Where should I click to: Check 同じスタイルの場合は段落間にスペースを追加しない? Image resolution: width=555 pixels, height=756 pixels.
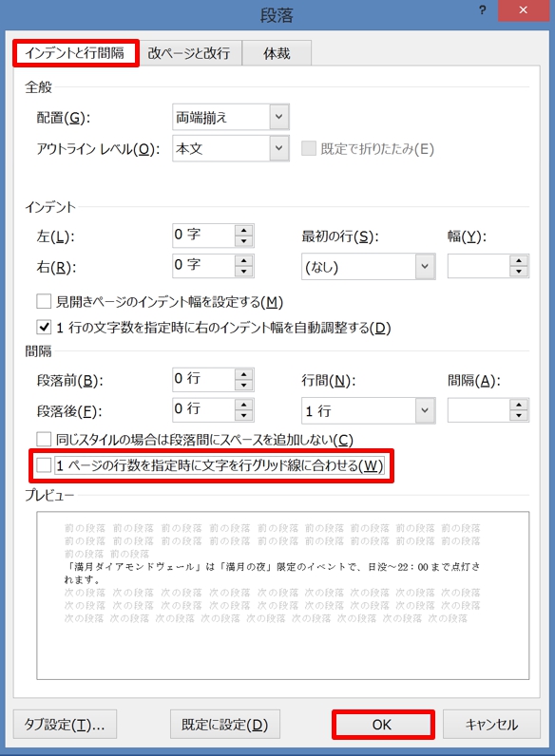pyautogui.click(x=44, y=439)
